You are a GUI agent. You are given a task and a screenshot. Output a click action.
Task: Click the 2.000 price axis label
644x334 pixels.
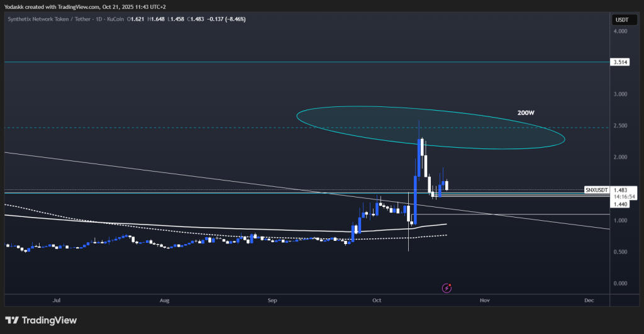click(620, 157)
